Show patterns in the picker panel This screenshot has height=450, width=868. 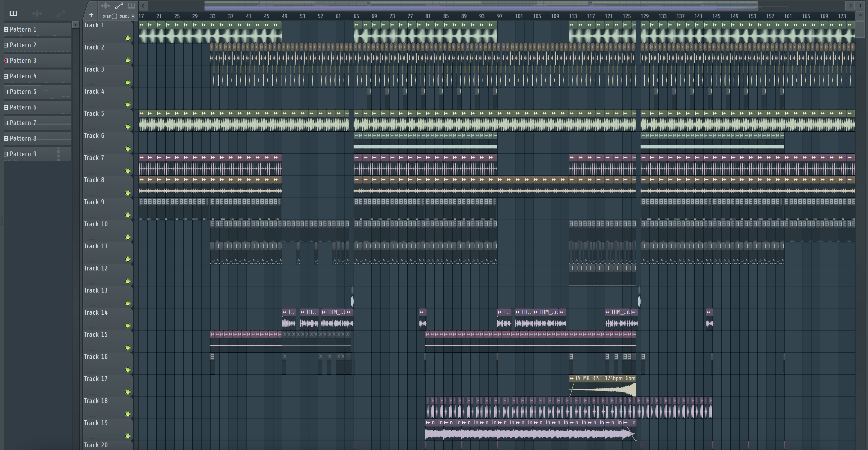point(14,14)
